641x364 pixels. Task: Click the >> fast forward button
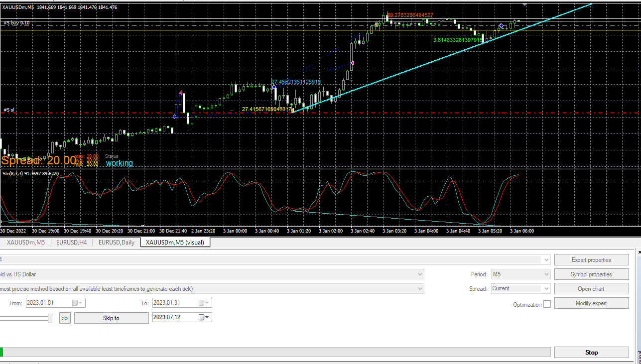(x=65, y=318)
